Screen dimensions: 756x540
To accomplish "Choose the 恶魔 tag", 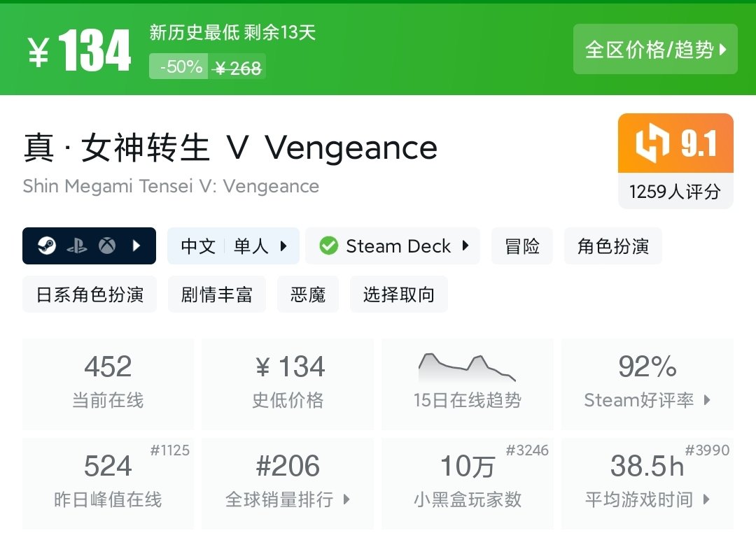I will coord(308,294).
